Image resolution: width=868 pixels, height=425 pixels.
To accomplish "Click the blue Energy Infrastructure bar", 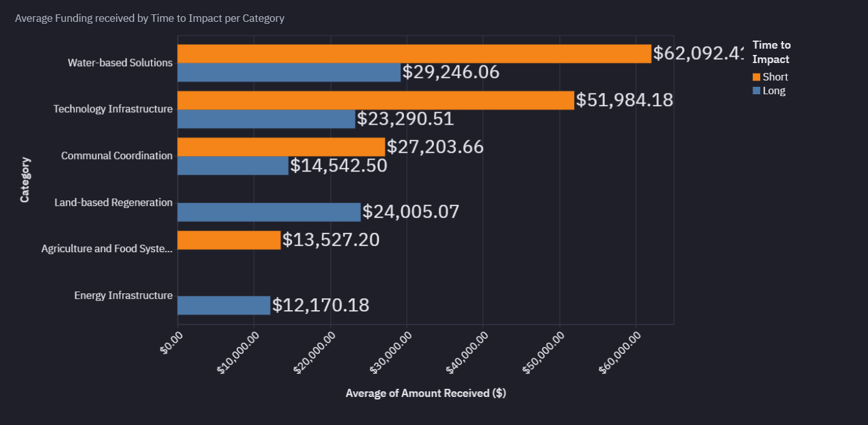I will [x=224, y=305].
